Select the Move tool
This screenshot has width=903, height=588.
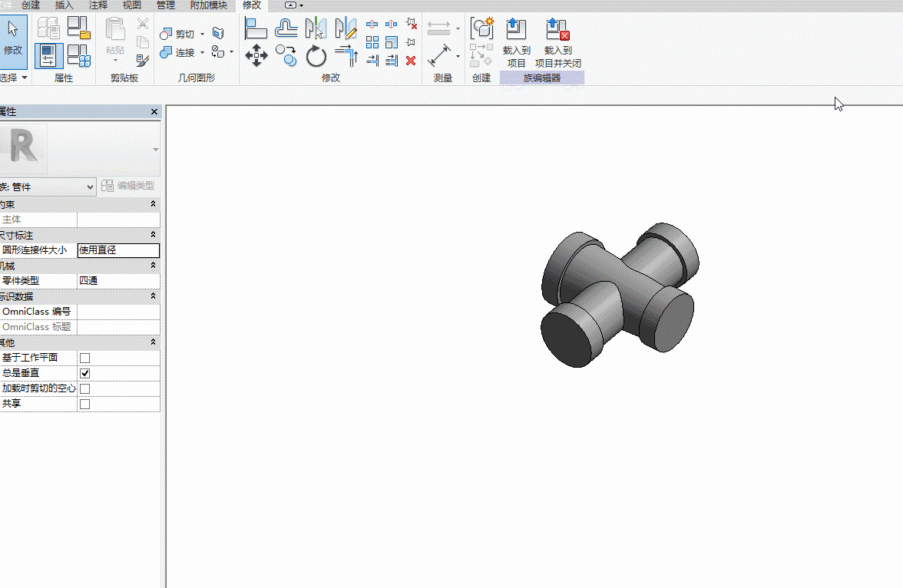point(256,56)
